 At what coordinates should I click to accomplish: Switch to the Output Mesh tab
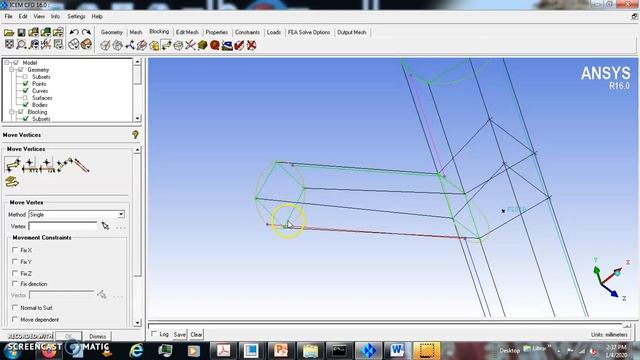pos(351,32)
